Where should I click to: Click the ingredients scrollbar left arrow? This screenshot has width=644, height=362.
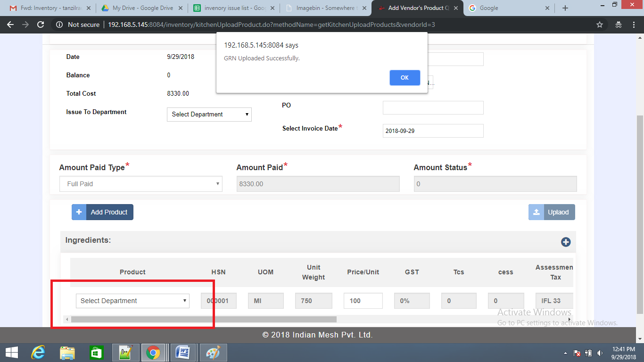click(x=67, y=319)
